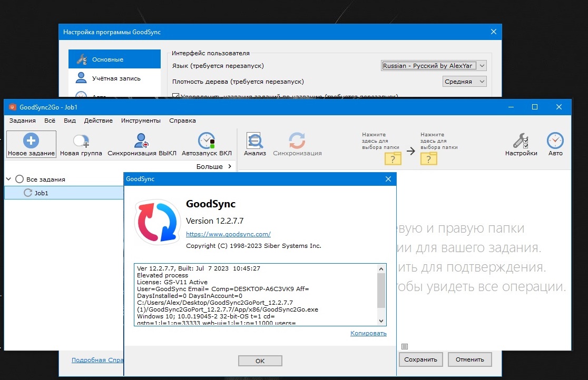Click the Copyright Siber Systems Inc. text

253,246
